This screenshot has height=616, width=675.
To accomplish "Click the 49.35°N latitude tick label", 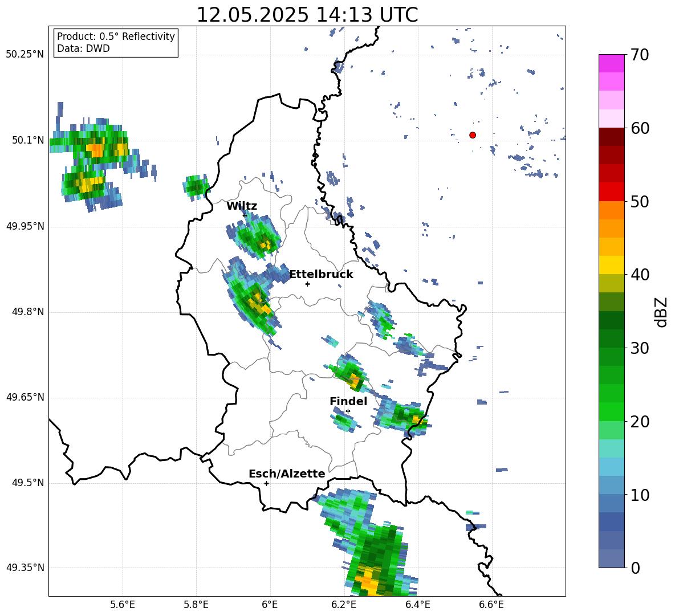I will click(25, 568).
